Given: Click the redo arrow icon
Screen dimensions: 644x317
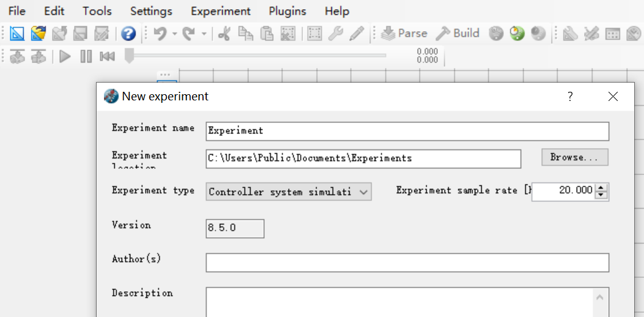Looking at the screenshot, I should (x=189, y=33).
